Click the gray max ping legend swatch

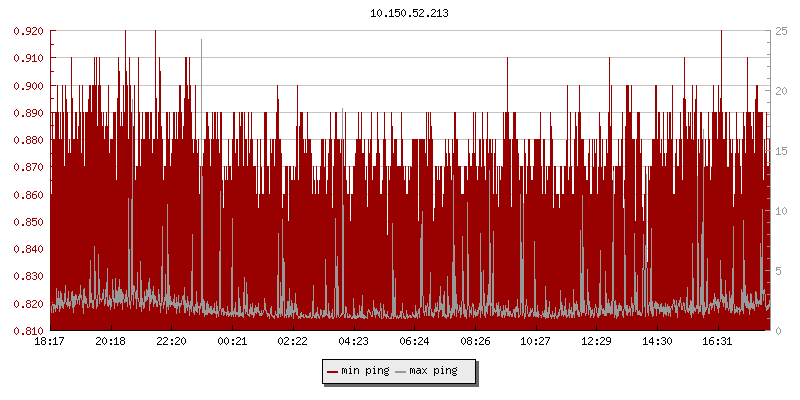click(401, 372)
